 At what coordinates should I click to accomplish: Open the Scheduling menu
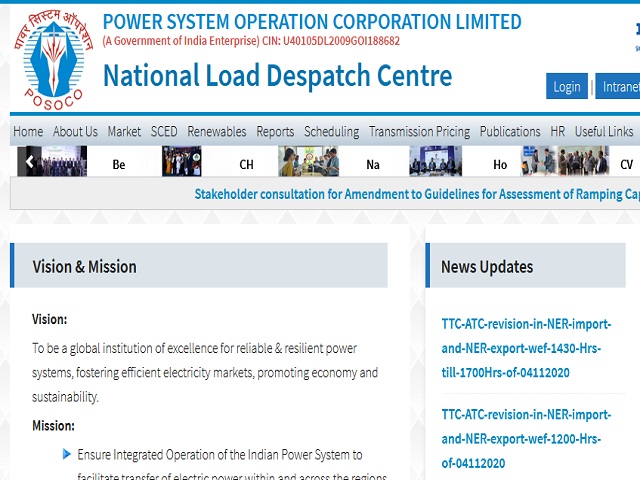(x=331, y=132)
